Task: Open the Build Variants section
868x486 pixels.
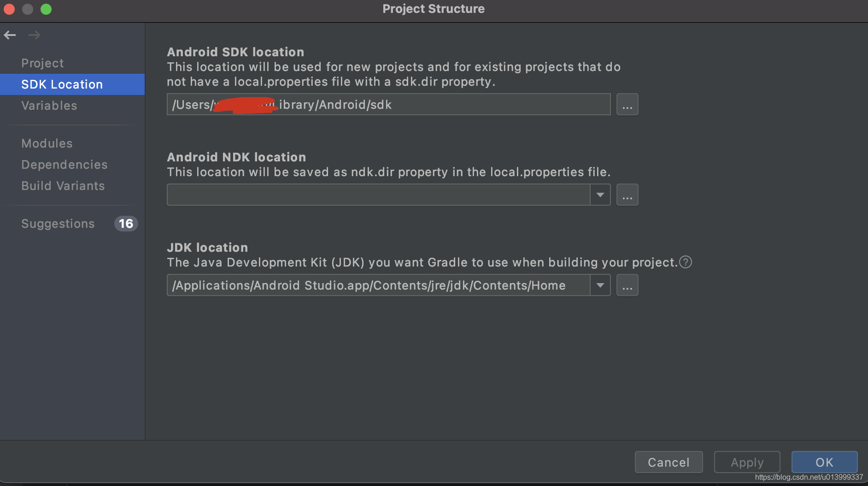Action: pos(63,186)
